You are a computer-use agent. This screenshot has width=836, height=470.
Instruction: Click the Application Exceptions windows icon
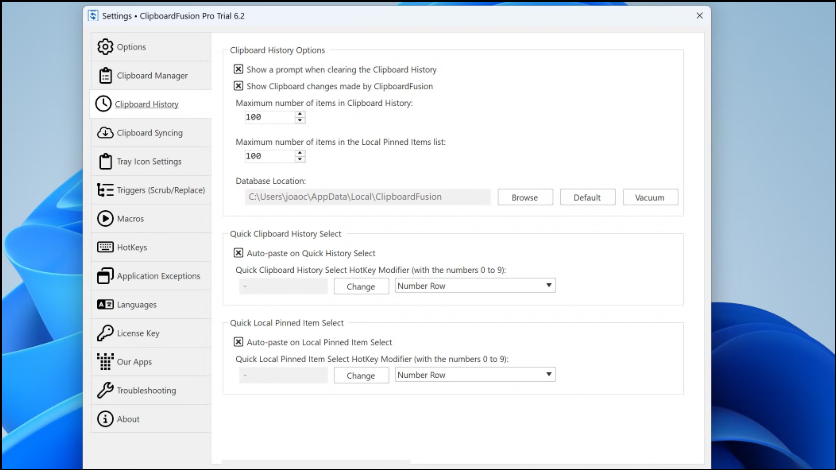pyautogui.click(x=105, y=275)
